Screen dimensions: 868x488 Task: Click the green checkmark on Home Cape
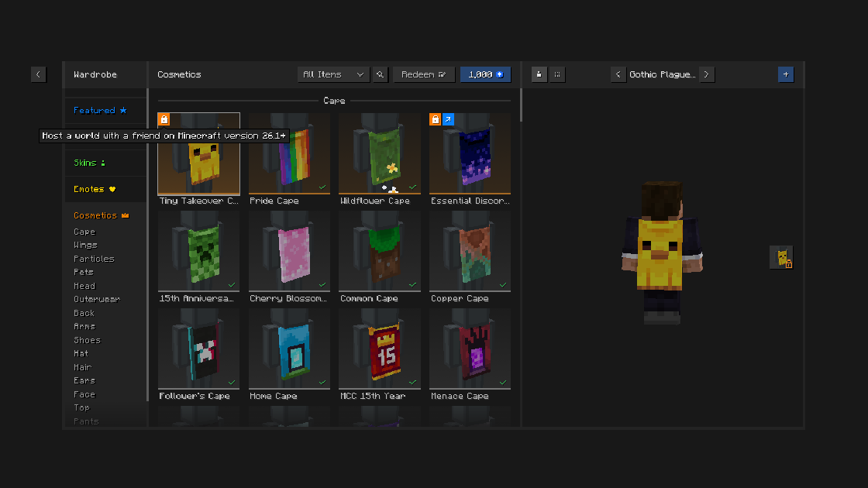322,382
